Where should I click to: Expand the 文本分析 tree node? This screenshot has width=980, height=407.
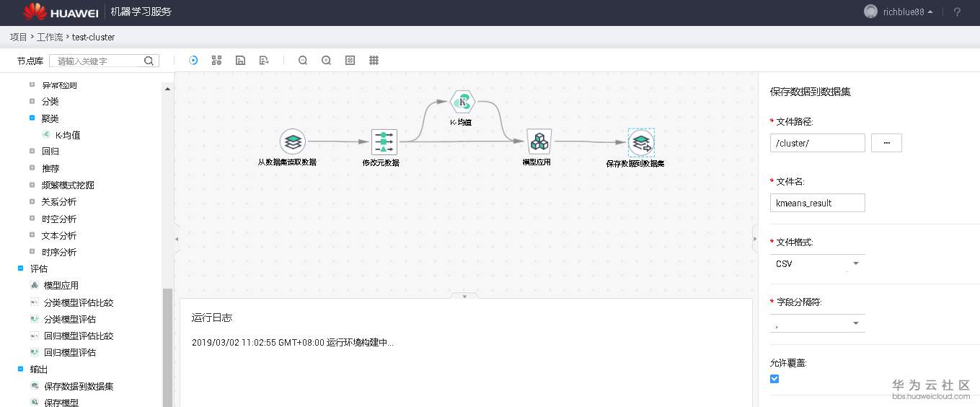click(32, 235)
